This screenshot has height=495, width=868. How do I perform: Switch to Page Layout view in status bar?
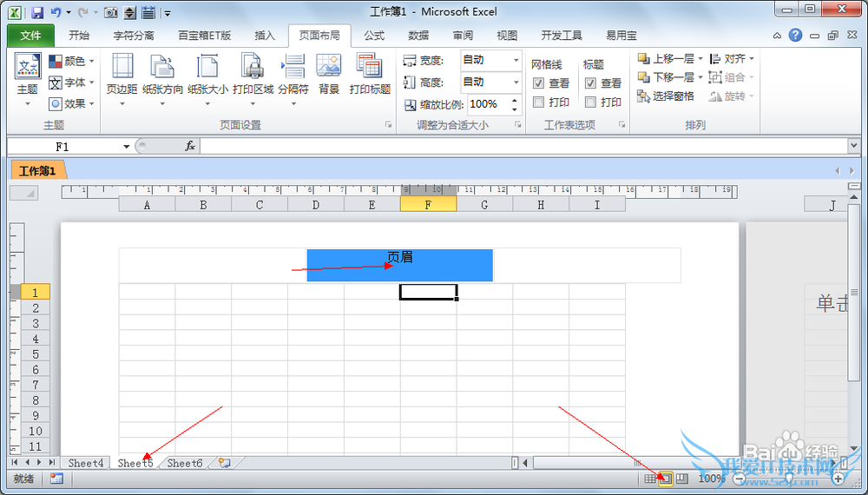[x=666, y=478]
